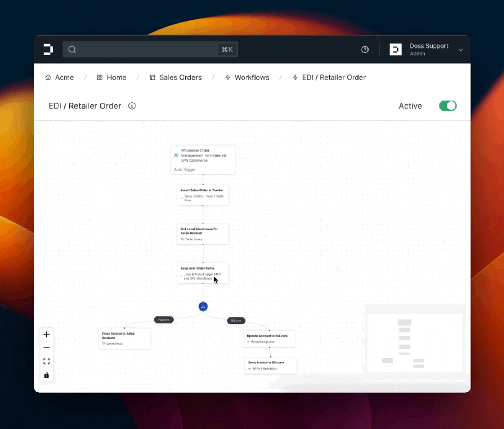Click the info icon beside EDI / Retailer Order
Viewport: 504px width, 429px height.
tap(132, 106)
